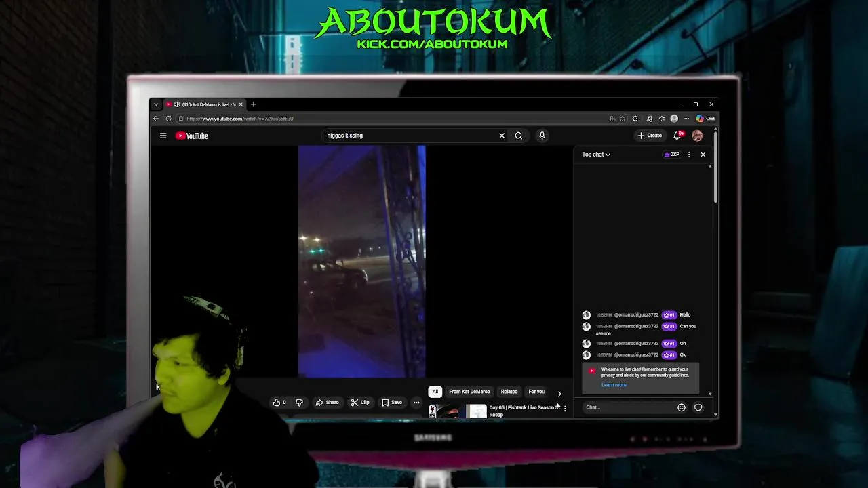Share the live video
The height and width of the screenshot is (488, 868).
click(x=327, y=403)
